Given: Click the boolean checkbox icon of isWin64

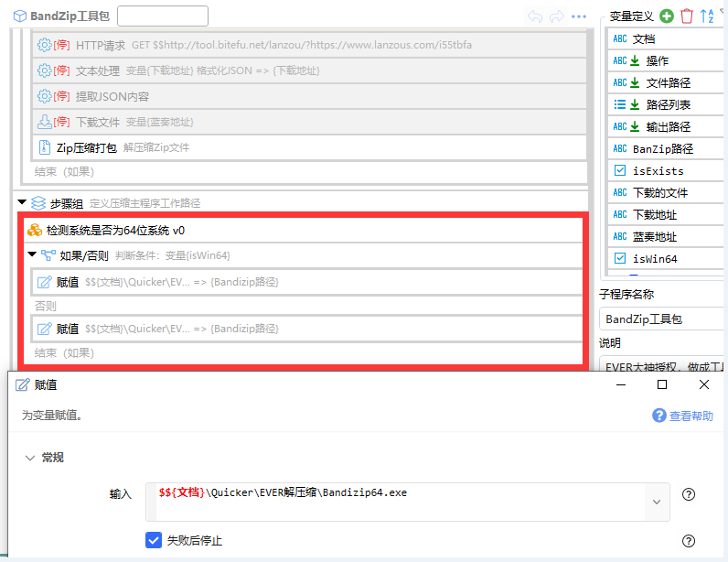Looking at the screenshot, I should tap(620, 258).
